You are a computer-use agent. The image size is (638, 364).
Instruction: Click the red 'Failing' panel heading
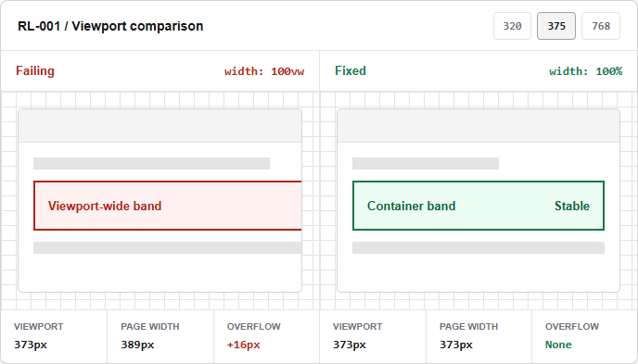pos(35,70)
